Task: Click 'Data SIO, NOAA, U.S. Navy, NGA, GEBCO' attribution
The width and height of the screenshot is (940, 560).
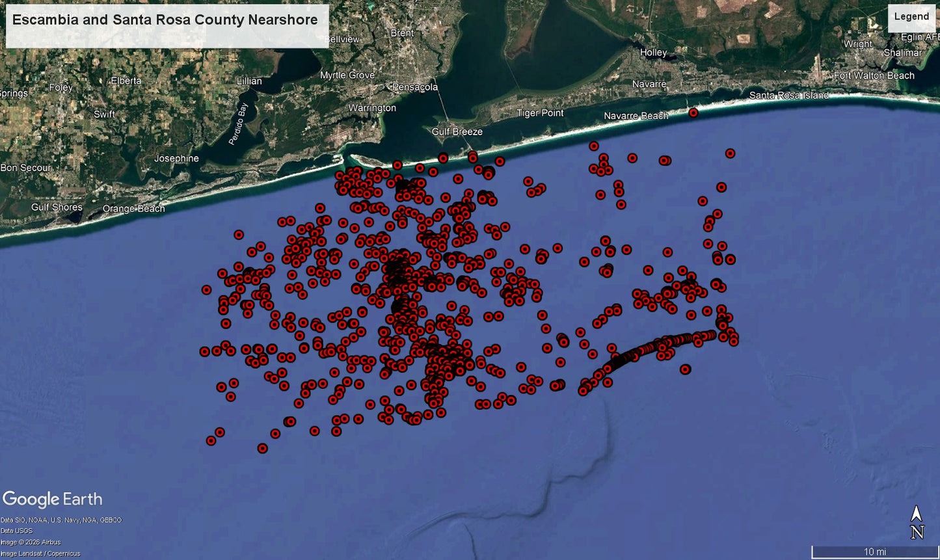Action: click(61, 520)
